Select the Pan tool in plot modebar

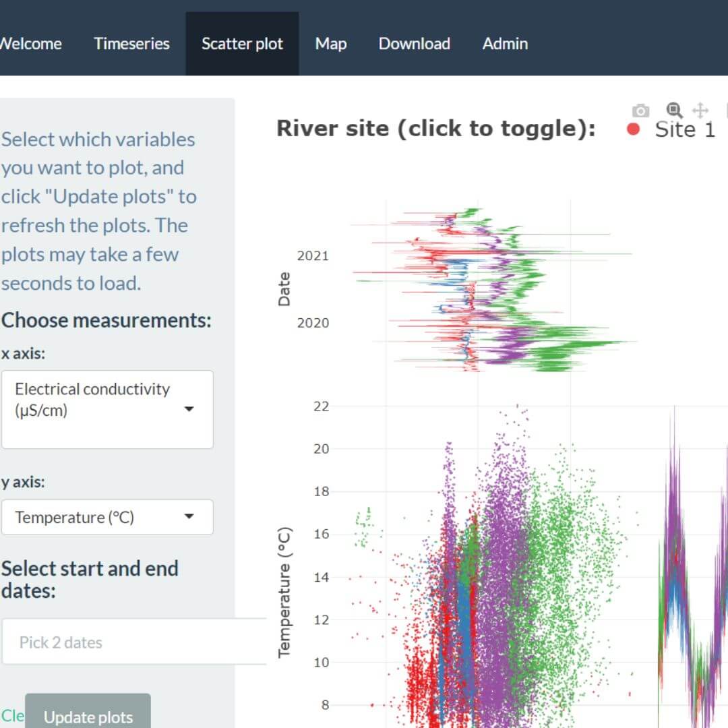click(700, 111)
